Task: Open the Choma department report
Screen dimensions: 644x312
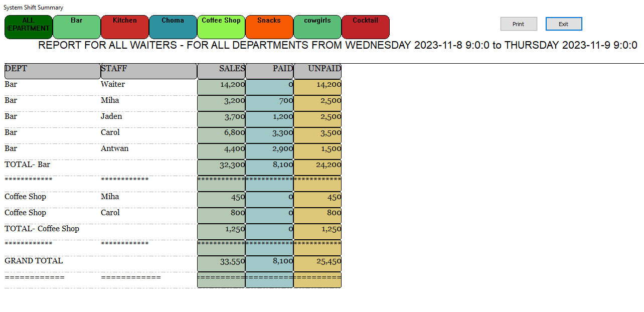Action: tap(173, 27)
